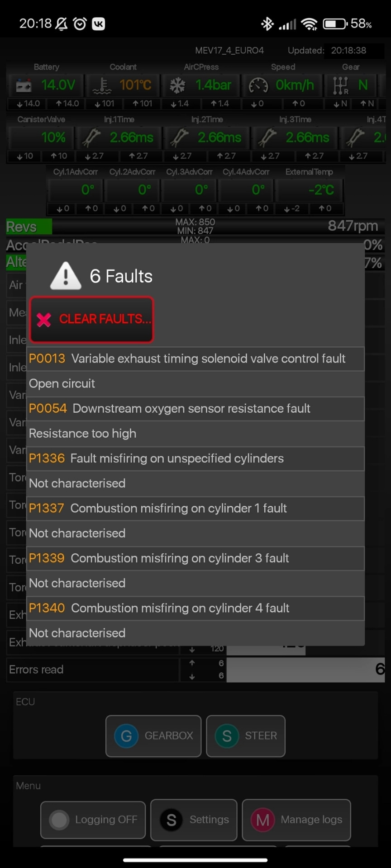The height and width of the screenshot is (868, 391).
Task: Open the Settings menu button
Action: coord(194,820)
